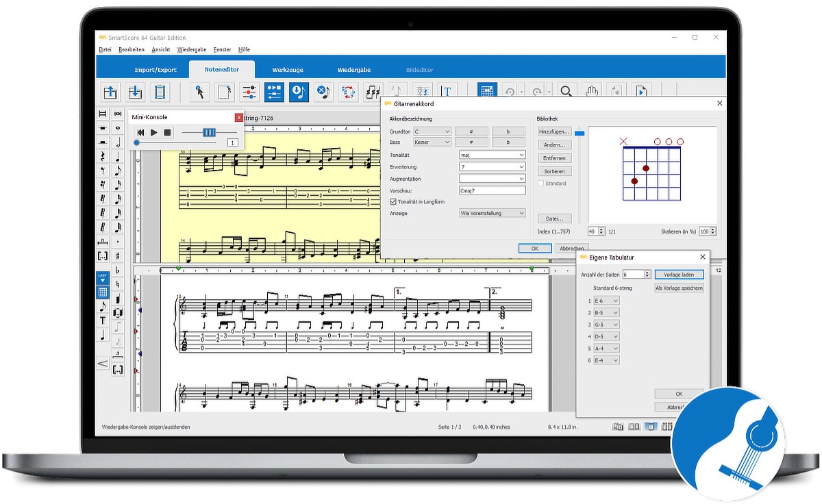Image resolution: width=822 pixels, height=504 pixels.
Task: Click the Mini-Konsole stop button
Action: (x=167, y=132)
